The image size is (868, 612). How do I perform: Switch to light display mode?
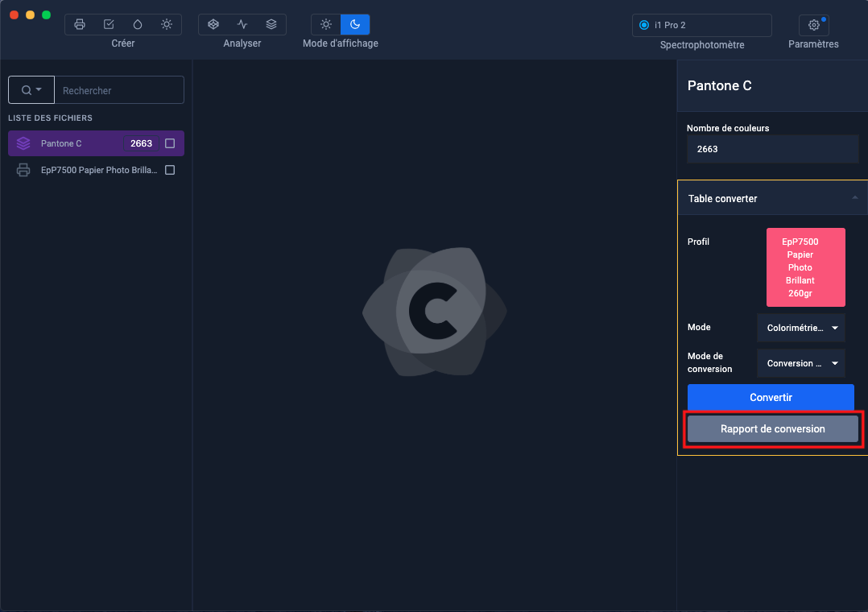(x=326, y=24)
